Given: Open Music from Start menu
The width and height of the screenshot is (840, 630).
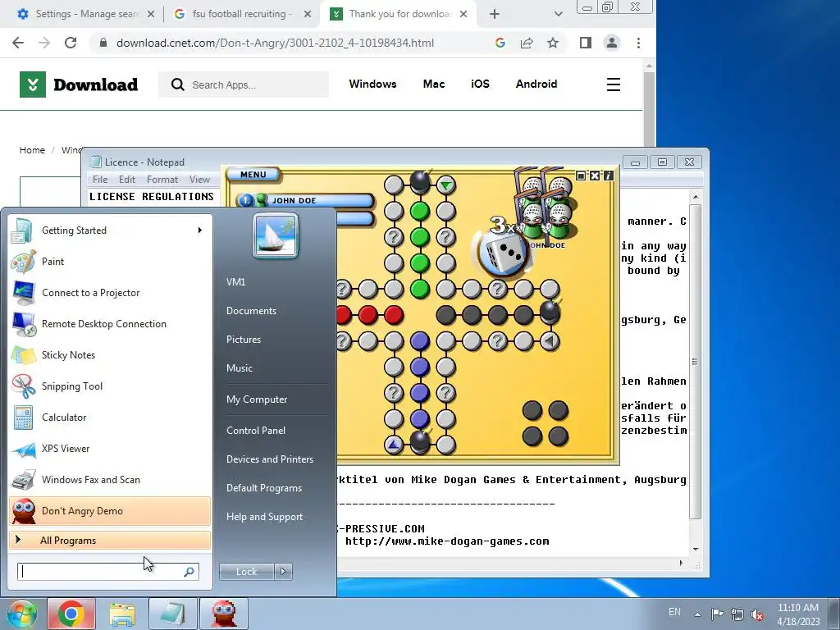Looking at the screenshot, I should pyautogui.click(x=239, y=368).
